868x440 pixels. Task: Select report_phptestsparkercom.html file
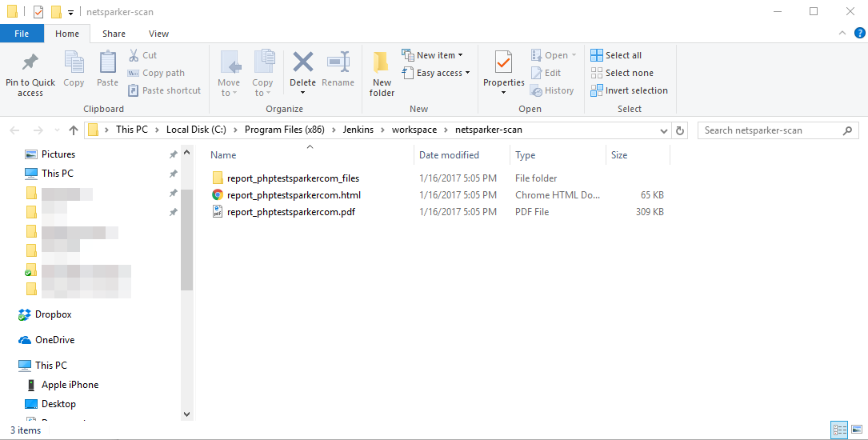[294, 195]
